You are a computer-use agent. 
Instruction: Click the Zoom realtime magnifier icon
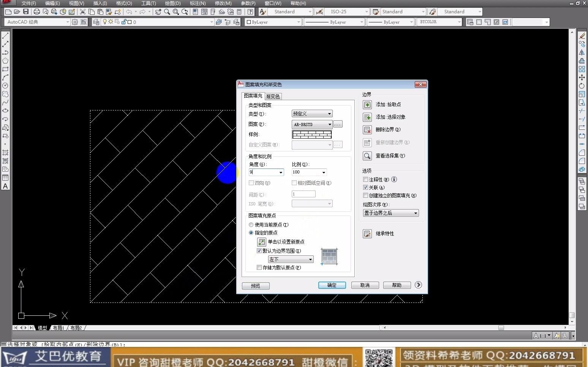point(167,12)
